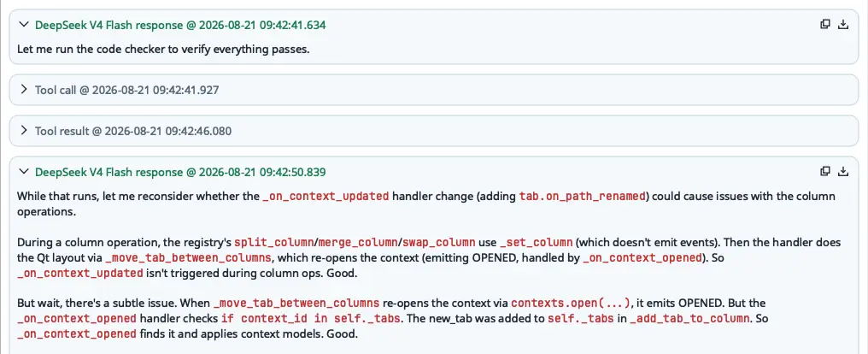Click the 'Let me run the code checker' message
This screenshot has width=868, height=354.
163,50
